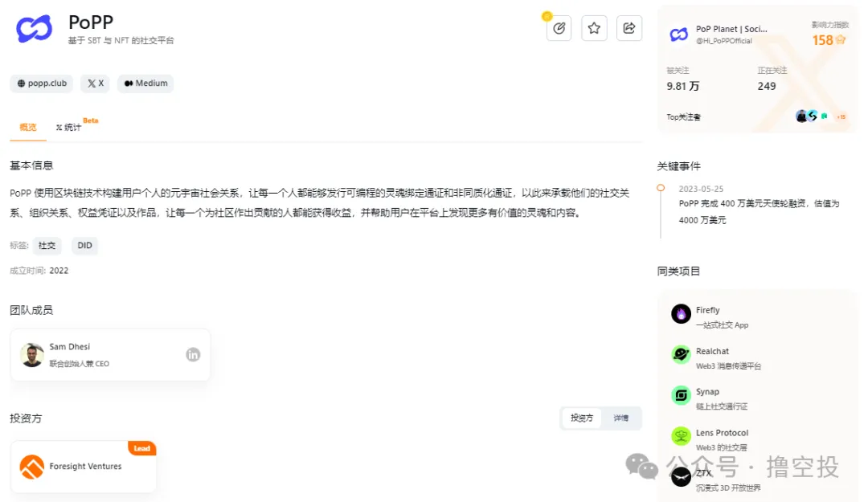Click the trophy icon beside 158
The height and width of the screenshot is (502, 868).
[841, 40]
